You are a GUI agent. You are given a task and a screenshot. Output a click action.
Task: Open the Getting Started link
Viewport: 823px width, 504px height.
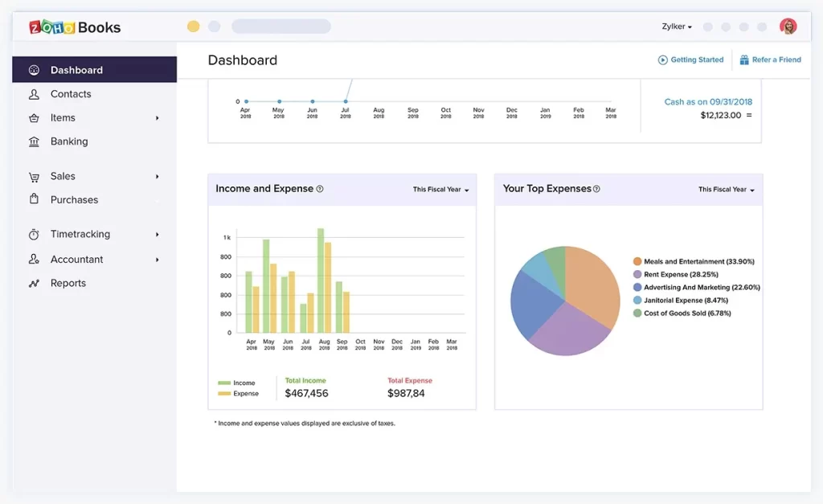click(x=690, y=59)
